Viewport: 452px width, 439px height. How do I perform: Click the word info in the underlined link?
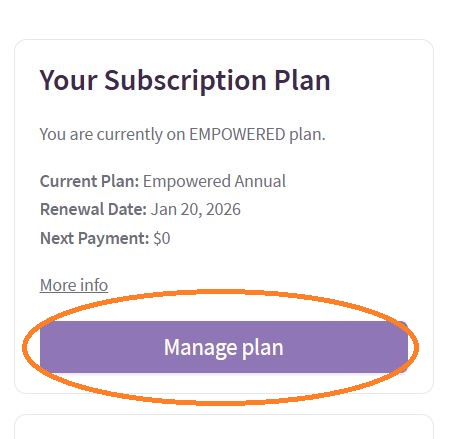[94, 285]
